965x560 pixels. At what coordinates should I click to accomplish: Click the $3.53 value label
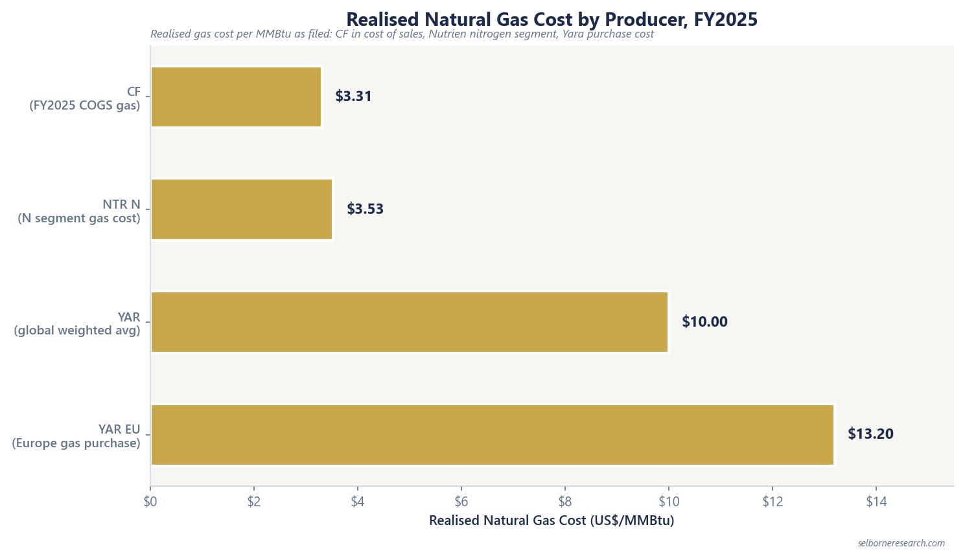(366, 209)
